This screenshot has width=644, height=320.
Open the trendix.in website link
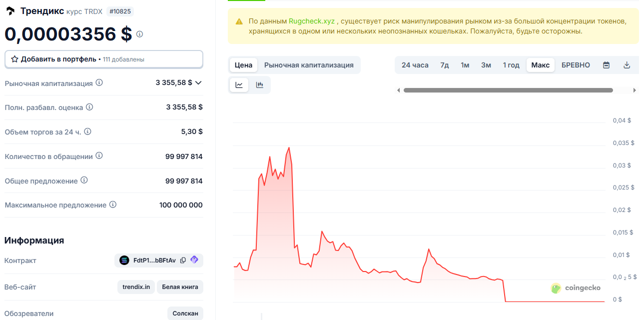point(136,287)
